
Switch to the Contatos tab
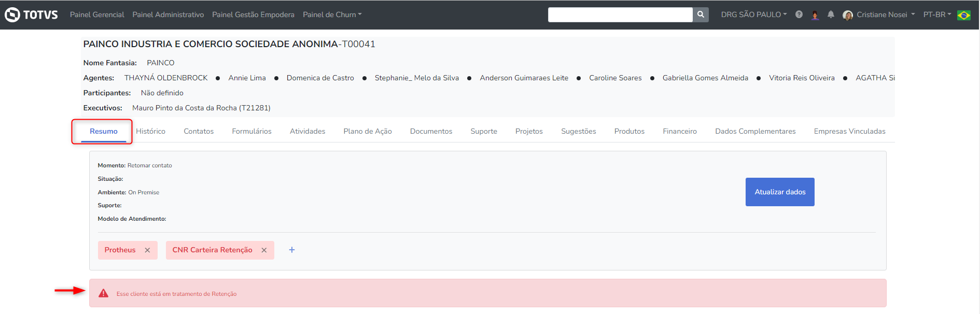(199, 131)
